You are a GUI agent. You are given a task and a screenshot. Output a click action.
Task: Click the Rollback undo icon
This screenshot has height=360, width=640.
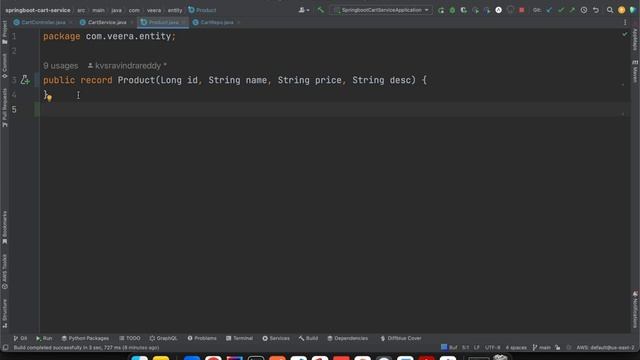coord(596,10)
